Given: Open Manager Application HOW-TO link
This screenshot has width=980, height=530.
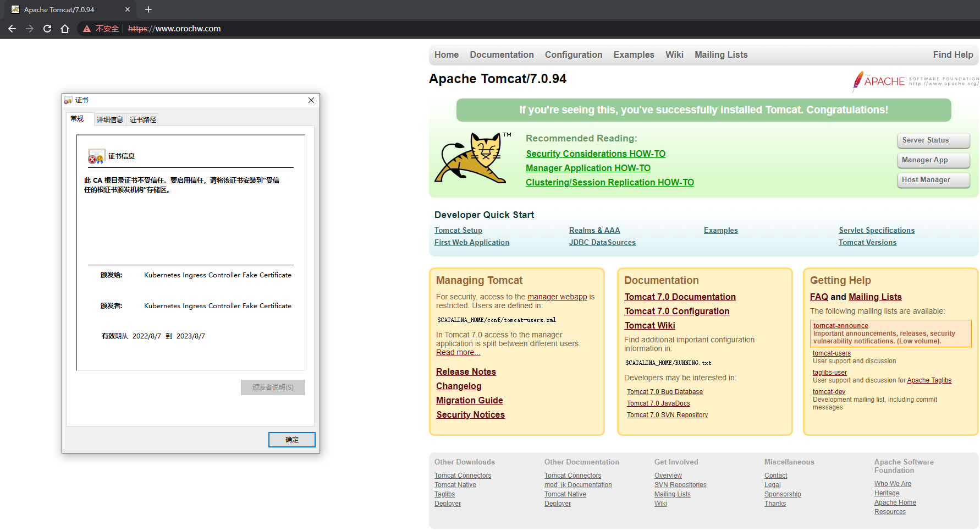Looking at the screenshot, I should (588, 168).
